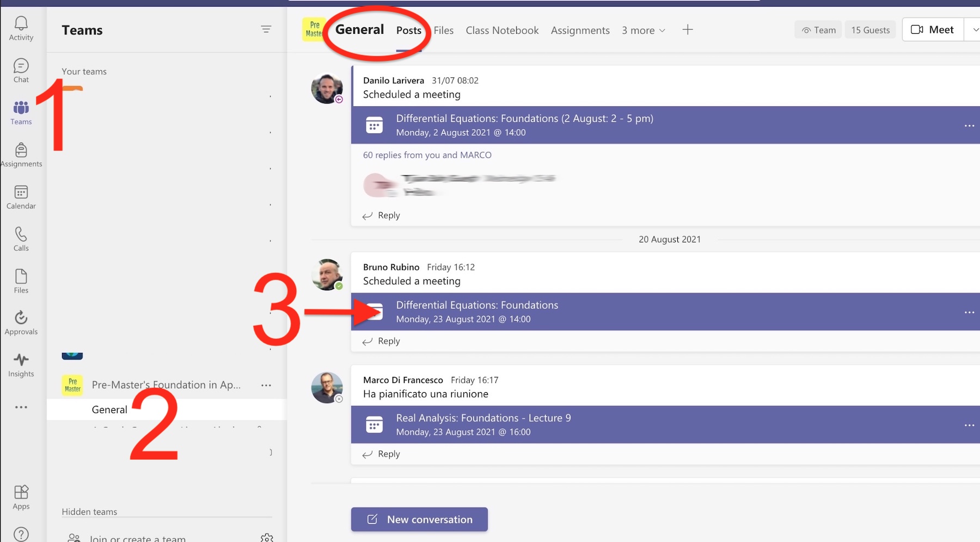Open the Chat section in sidebar
Screen dimensions: 980x542
click(21, 71)
